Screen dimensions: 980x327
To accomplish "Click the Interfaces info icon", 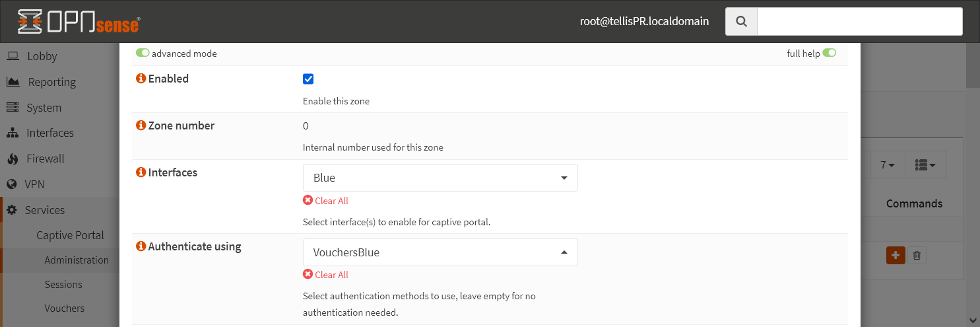I will pos(141,172).
